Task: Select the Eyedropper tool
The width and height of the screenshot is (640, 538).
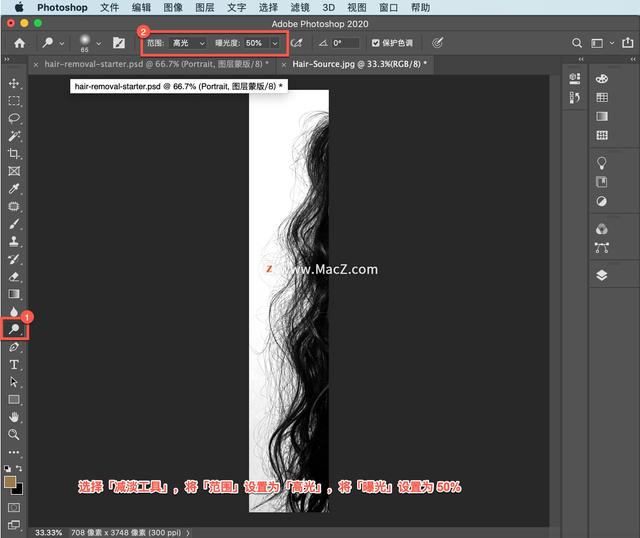Action: point(14,189)
